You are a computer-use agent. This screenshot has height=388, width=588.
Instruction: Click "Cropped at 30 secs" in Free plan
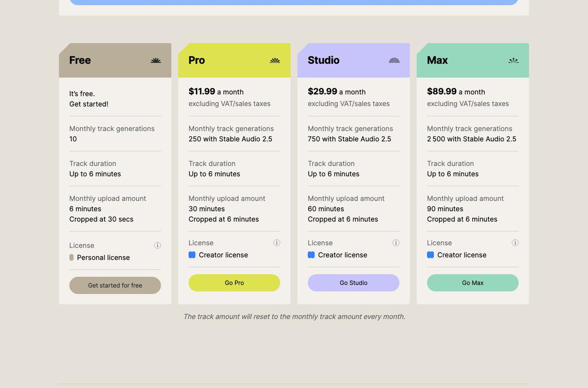click(x=101, y=219)
